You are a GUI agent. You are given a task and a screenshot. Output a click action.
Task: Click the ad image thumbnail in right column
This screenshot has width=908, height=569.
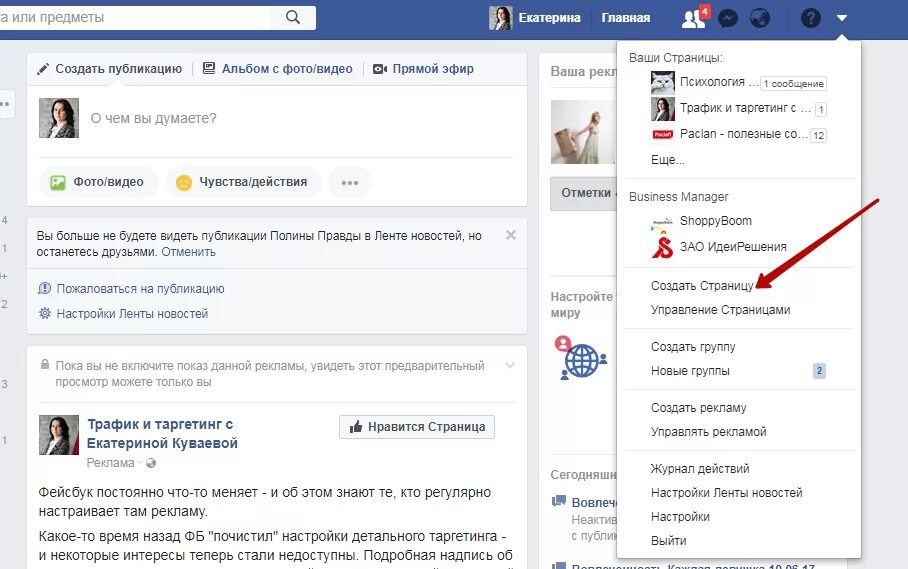pos(583,132)
